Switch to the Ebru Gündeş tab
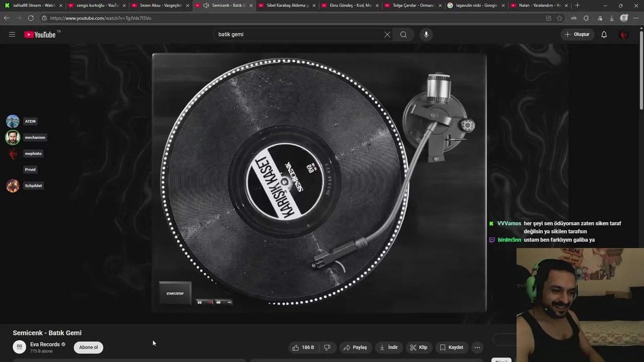This screenshot has width=644, height=362. click(350, 6)
